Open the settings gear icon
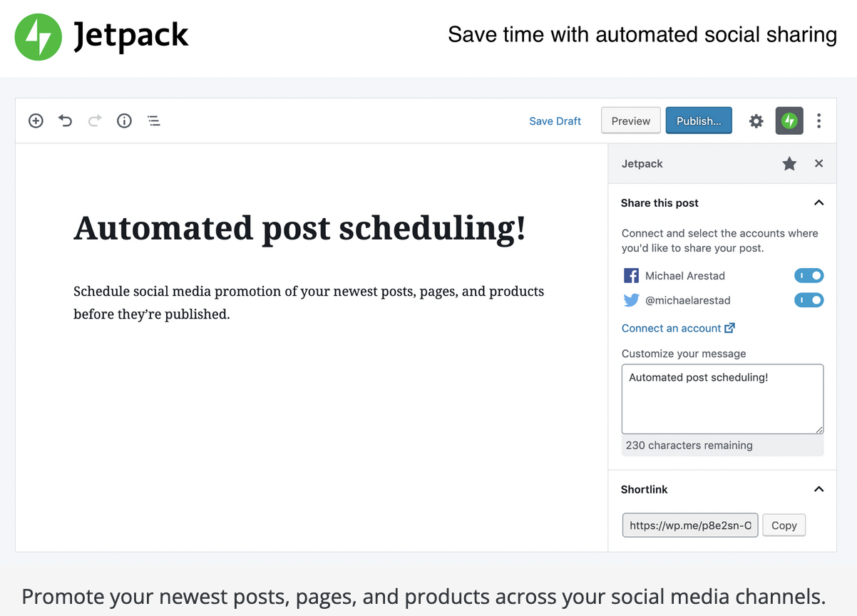The width and height of the screenshot is (857, 616). tap(756, 120)
